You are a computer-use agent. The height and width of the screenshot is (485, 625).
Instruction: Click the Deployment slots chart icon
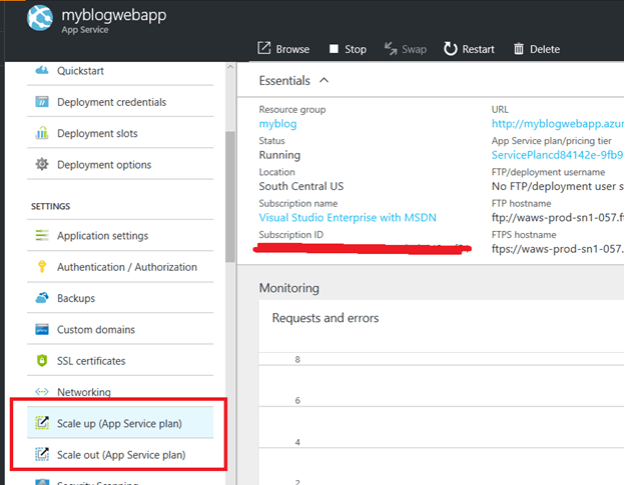click(42, 133)
